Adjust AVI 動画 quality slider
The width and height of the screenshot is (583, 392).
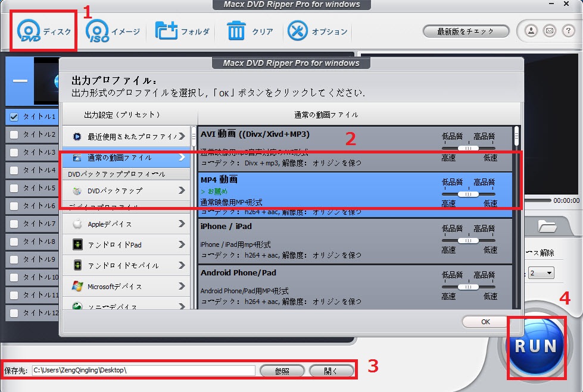[x=468, y=148]
